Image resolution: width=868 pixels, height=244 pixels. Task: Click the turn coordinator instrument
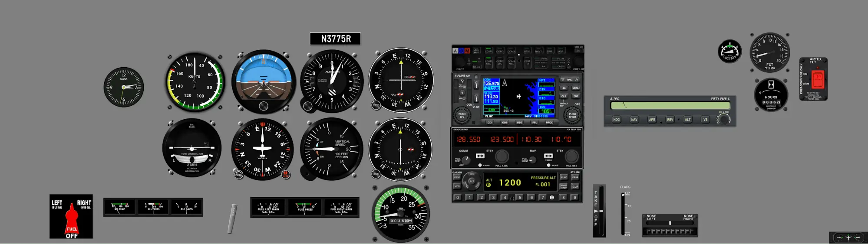192,148
